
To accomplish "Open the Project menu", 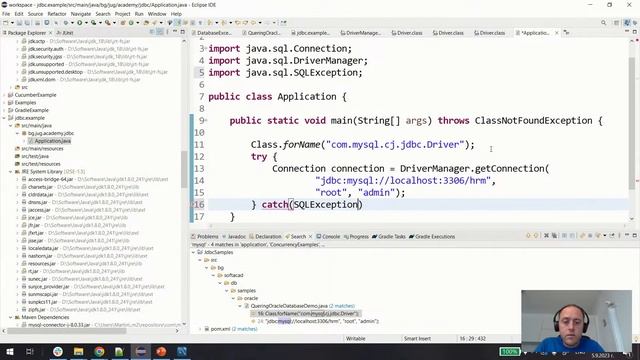I will click(122, 14).
